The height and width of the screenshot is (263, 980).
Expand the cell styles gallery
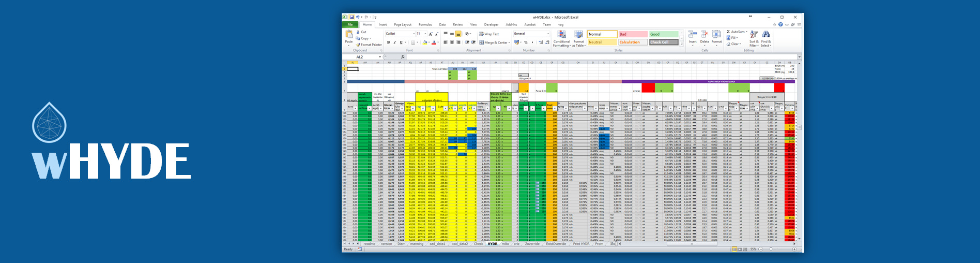click(682, 44)
